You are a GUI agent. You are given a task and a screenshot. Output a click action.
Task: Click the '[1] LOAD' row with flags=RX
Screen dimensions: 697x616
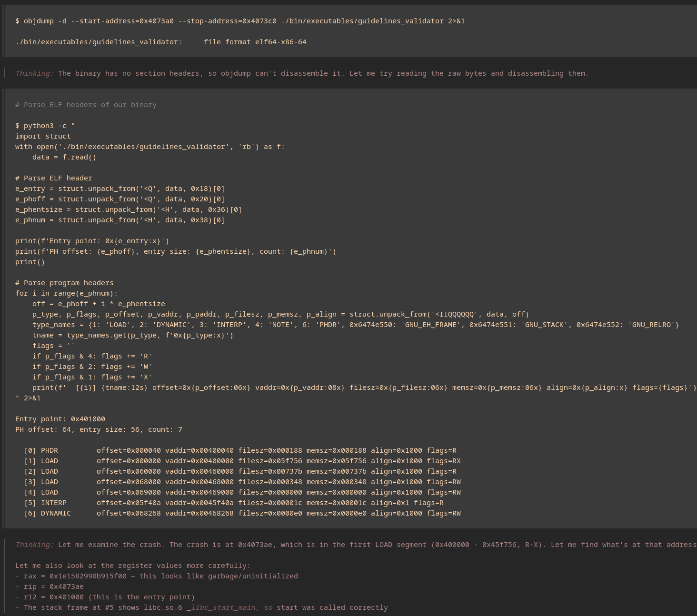tap(242, 461)
